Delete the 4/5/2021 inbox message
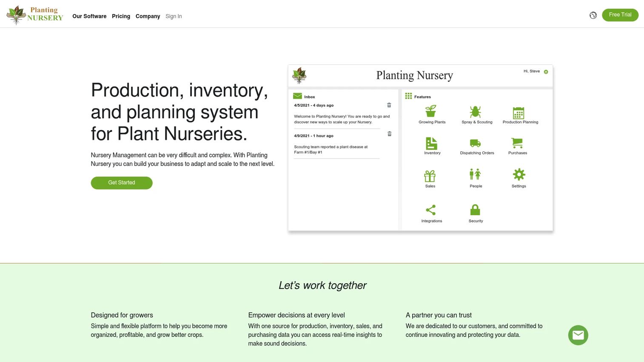Screen dimensions: 644x362 coord(389,105)
